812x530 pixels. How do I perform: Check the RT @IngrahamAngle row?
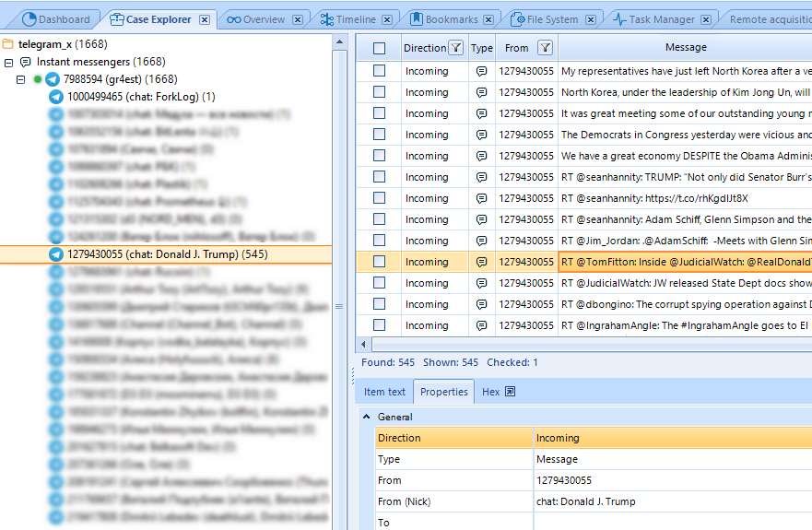(379, 324)
